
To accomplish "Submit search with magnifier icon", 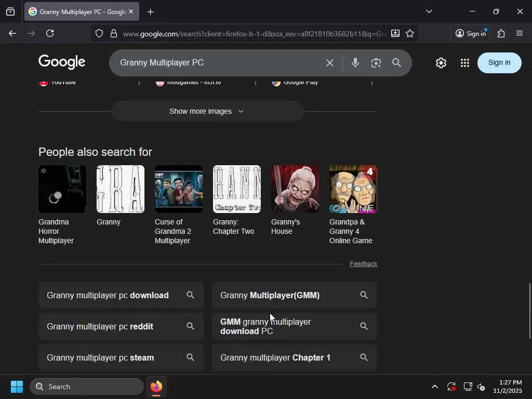I will tap(396, 63).
